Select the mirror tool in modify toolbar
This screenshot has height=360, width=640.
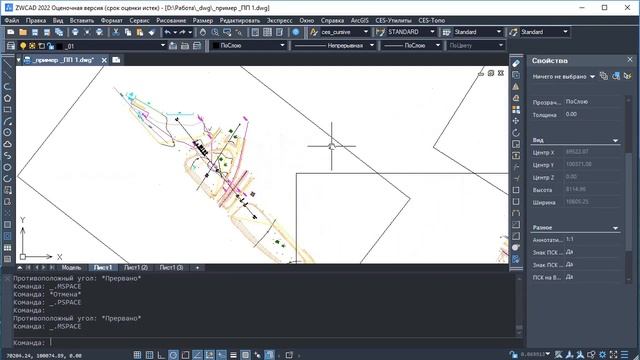tap(516, 87)
